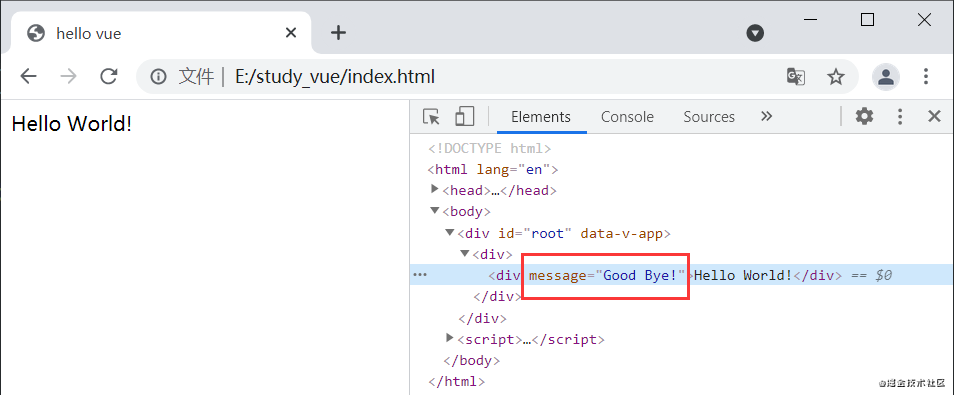Screen dimensions: 954x395
Task: Close the hello vue tab
Action: coord(291,33)
